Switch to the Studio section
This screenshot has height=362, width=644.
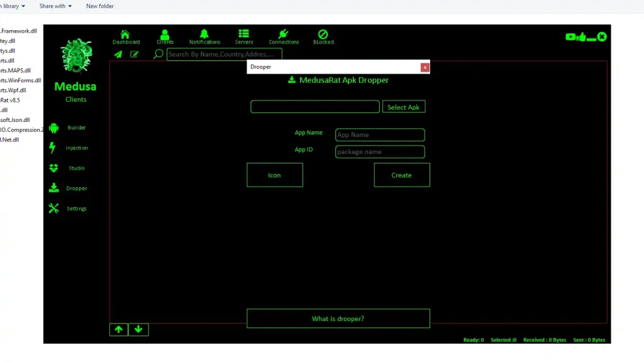tap(75, 168)
